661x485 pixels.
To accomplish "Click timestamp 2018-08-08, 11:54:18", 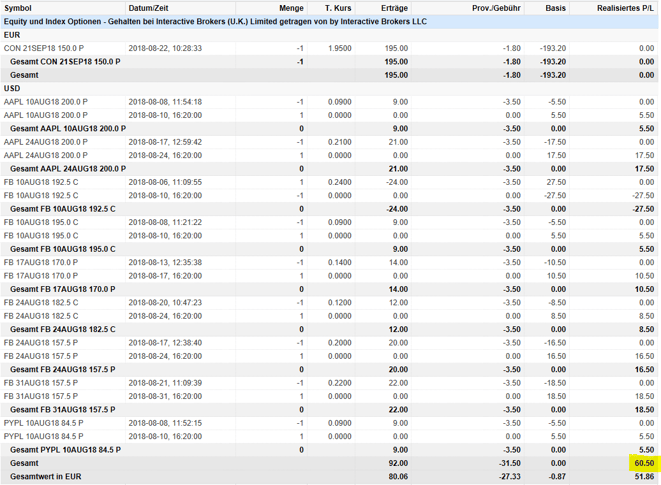I will click(165, 102).
